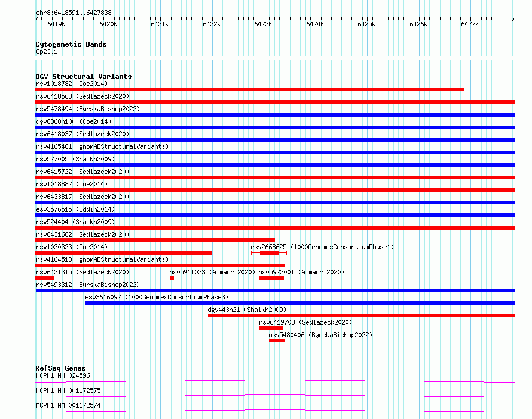Click nsv5493312 (ByrskaBishop2022) label
Viewport: 532px width, 419px height.
coord(88,285)
